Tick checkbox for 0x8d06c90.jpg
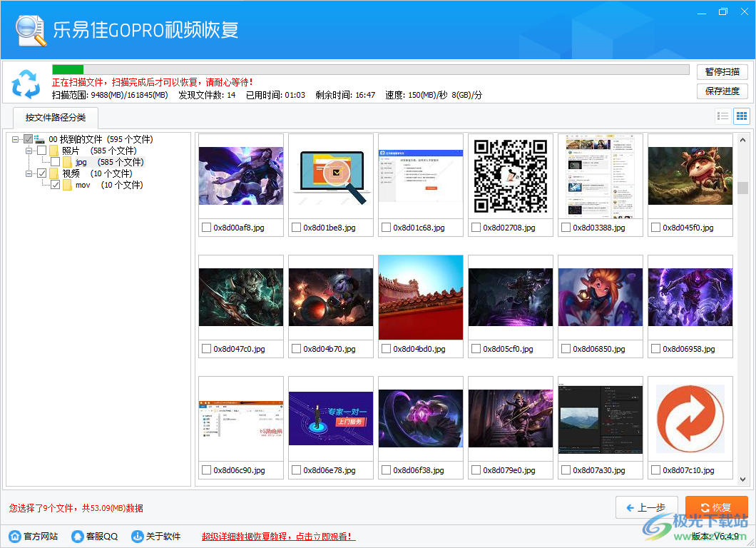 click(206, 470)
